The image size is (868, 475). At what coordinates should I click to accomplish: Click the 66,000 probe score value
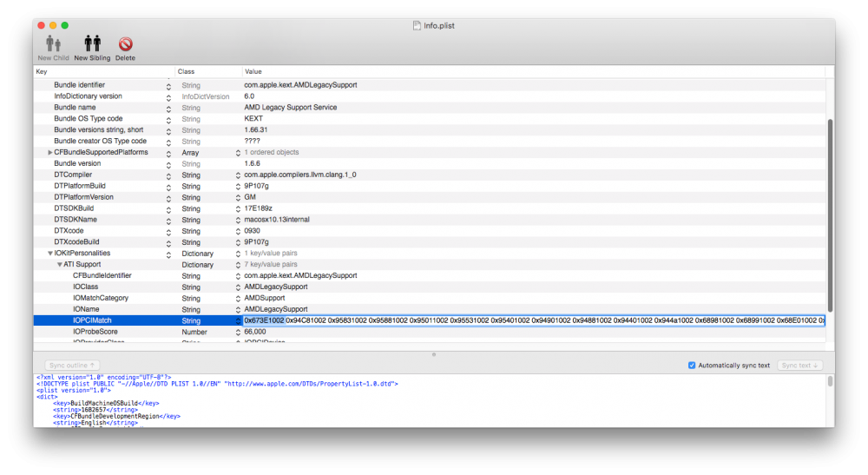tap(255, 332)
